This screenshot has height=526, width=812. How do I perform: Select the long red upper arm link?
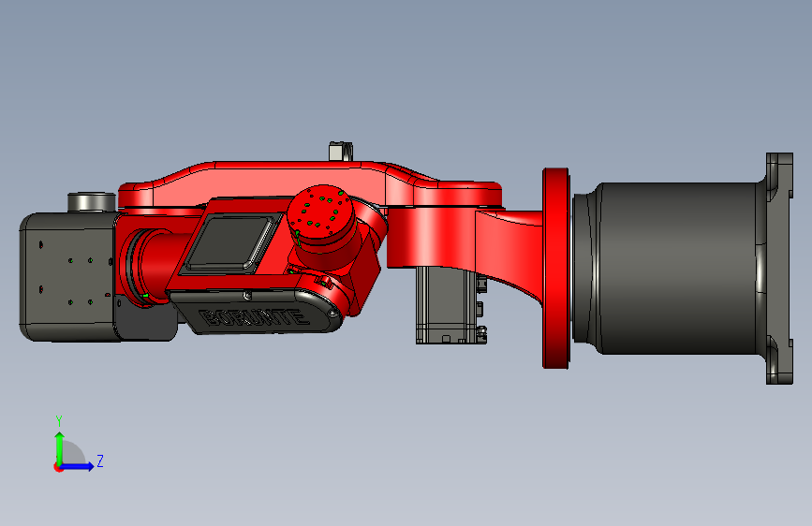(310, 184)
